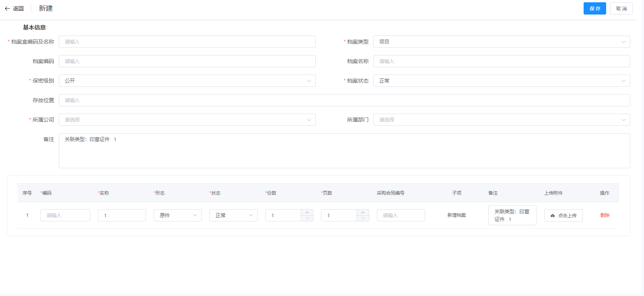Expand the 所属部门 selection dropdown
This screenshot has height=296, width=644.
501,120
